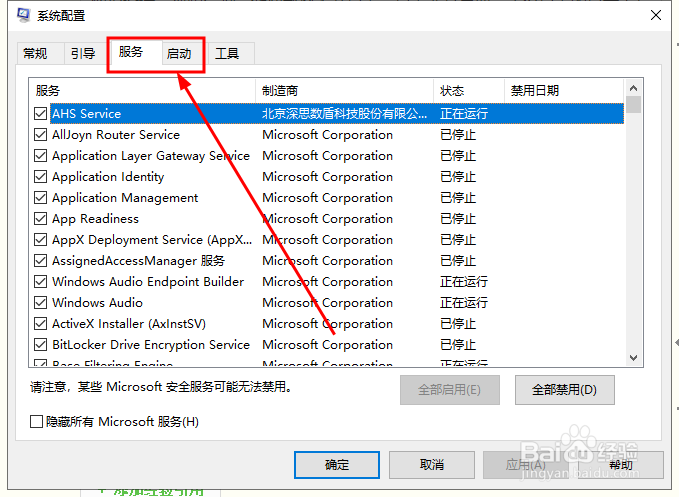Select Application Layer Gateway Service text

pyautogui.click(x=151, y=155)
